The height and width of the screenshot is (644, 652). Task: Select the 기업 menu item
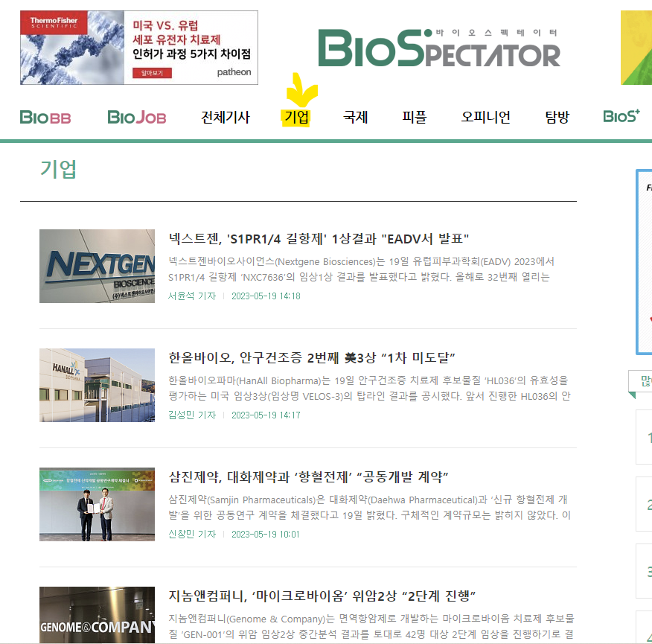coord(296,118)
